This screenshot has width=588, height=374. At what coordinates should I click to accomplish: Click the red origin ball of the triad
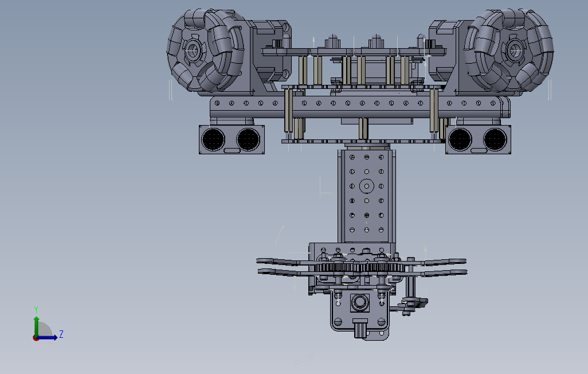tap(36, 338)
